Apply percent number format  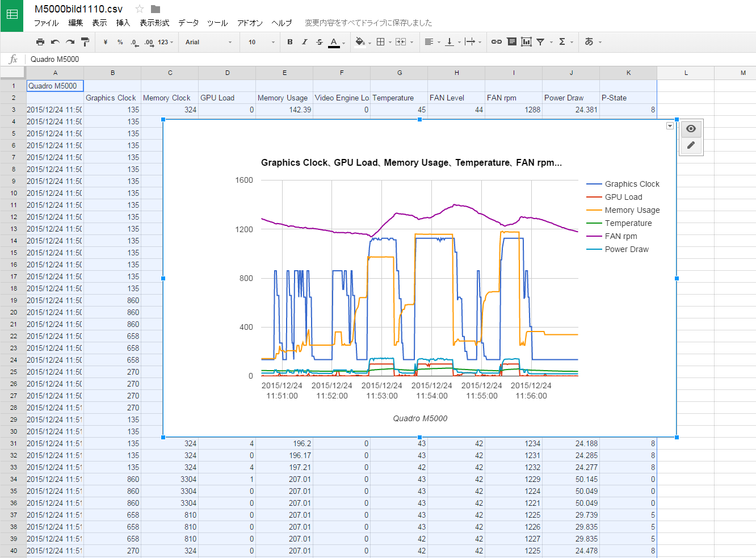(x=120, y=42)
